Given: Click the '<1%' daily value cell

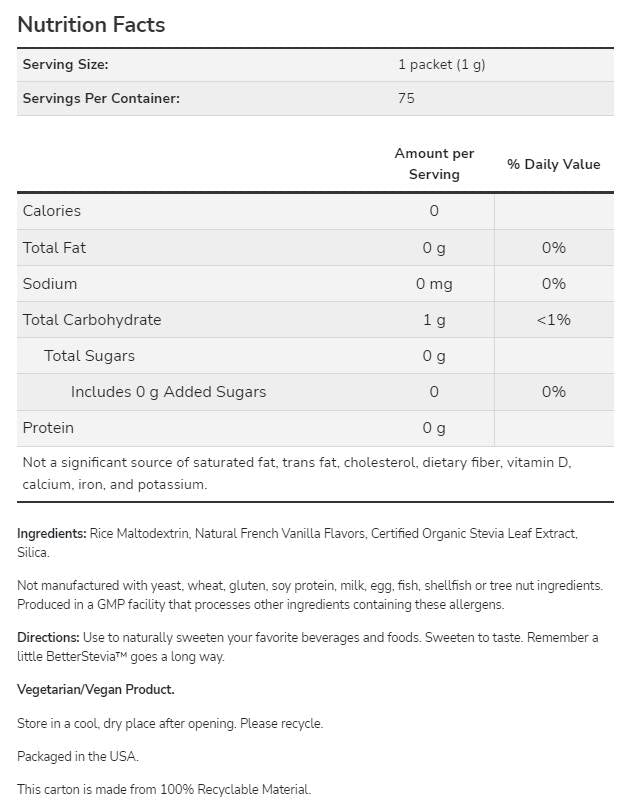Looking at the screenshot, I should tap(553, 320).
